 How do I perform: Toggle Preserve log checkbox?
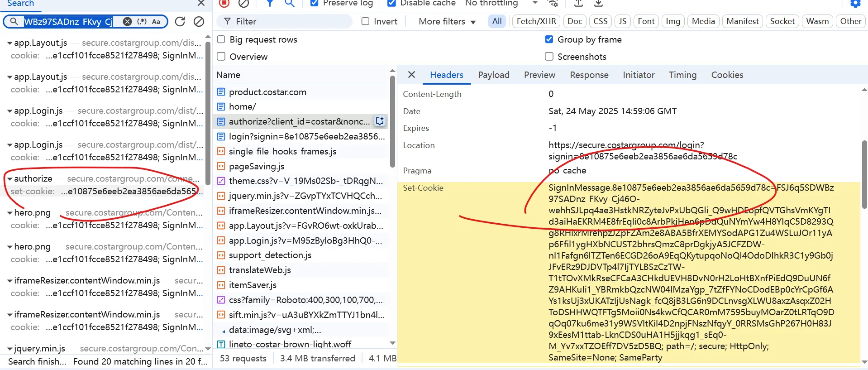click(314, 3)
